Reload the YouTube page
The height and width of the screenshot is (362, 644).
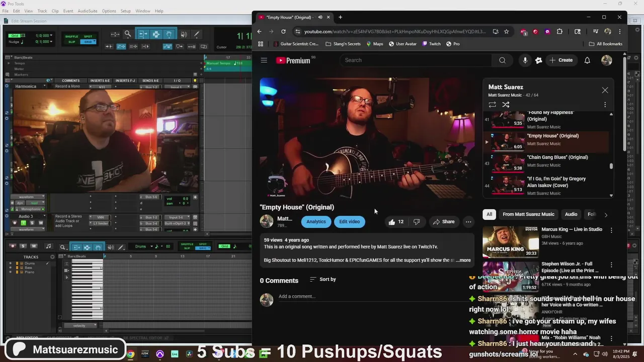[x=283, y=31]
